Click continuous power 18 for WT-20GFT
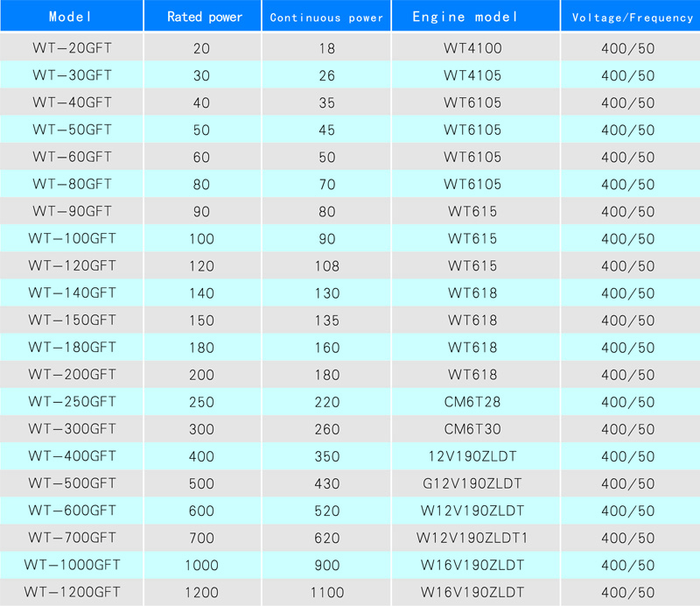This screenshot has width=700, height=606. (x=326, y=47)
